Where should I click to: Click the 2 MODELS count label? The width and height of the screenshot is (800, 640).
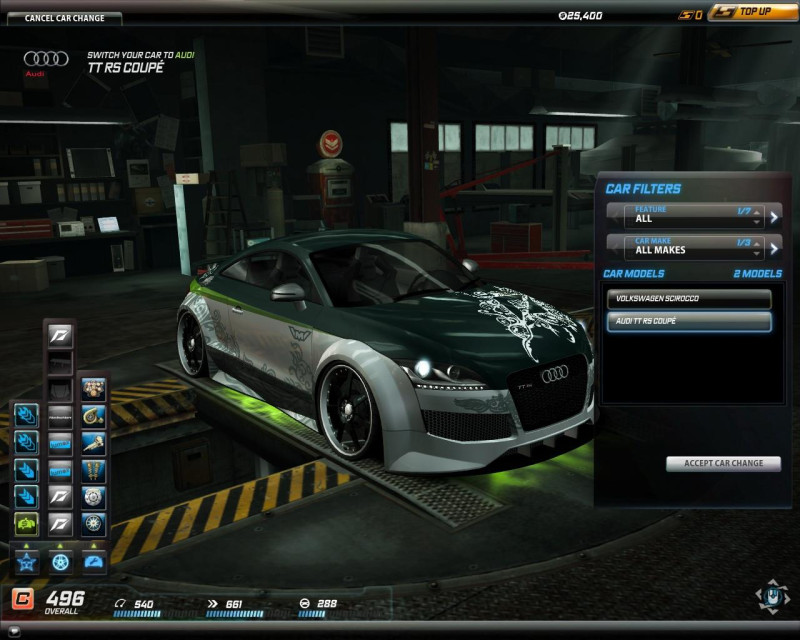pyautogui.click(x=758, y=274)
